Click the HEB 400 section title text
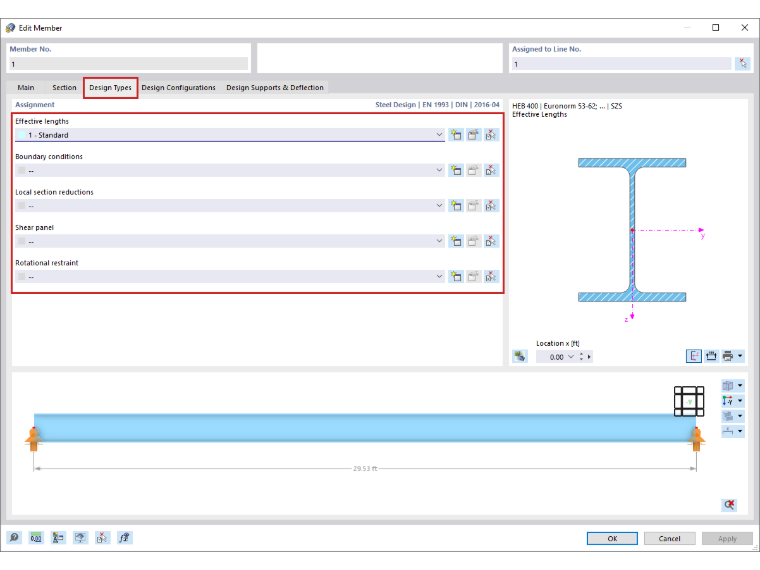This screenshot has height=570, width=760. (567, 106)
